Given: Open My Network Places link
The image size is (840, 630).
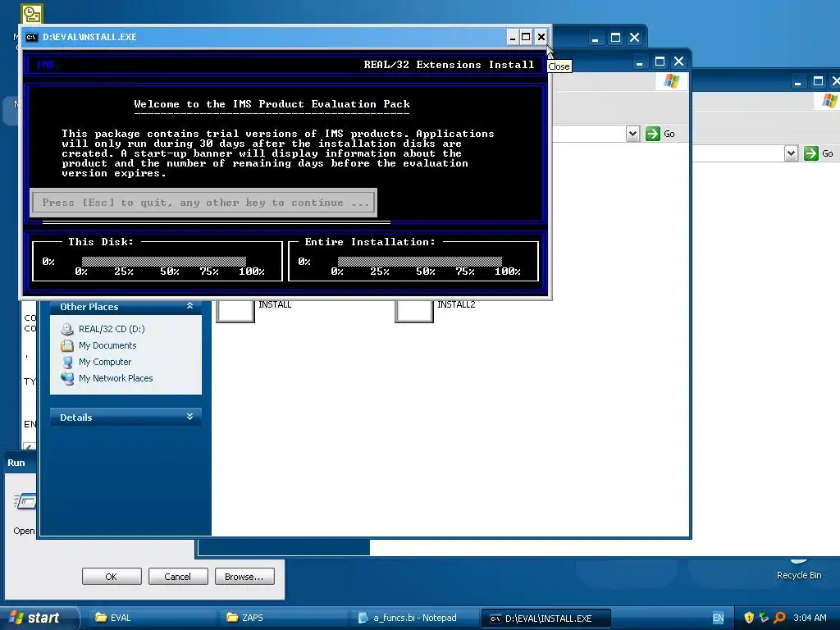Looking at the screenshot, I should click(116, 378).
